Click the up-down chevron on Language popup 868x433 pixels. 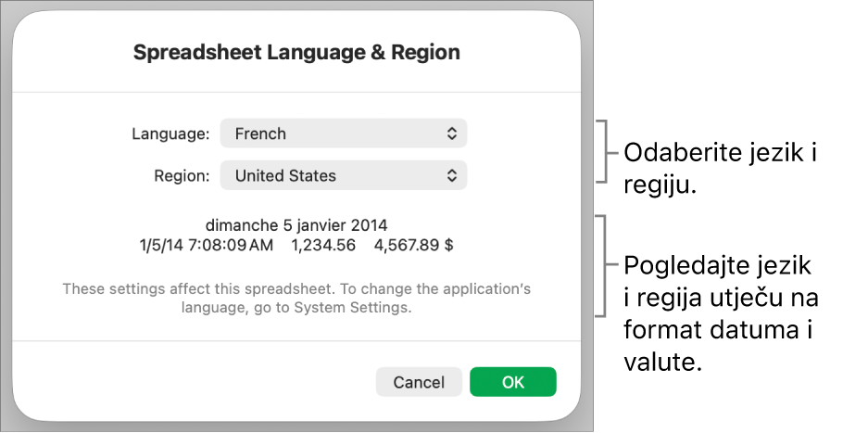click(452, 134)
